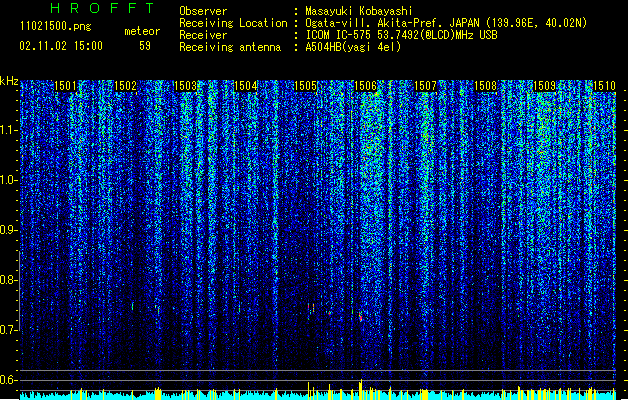This screenshot has width=629, height=400.
Task: Click the green echo mark near 1502
Action: pos(132,306)
